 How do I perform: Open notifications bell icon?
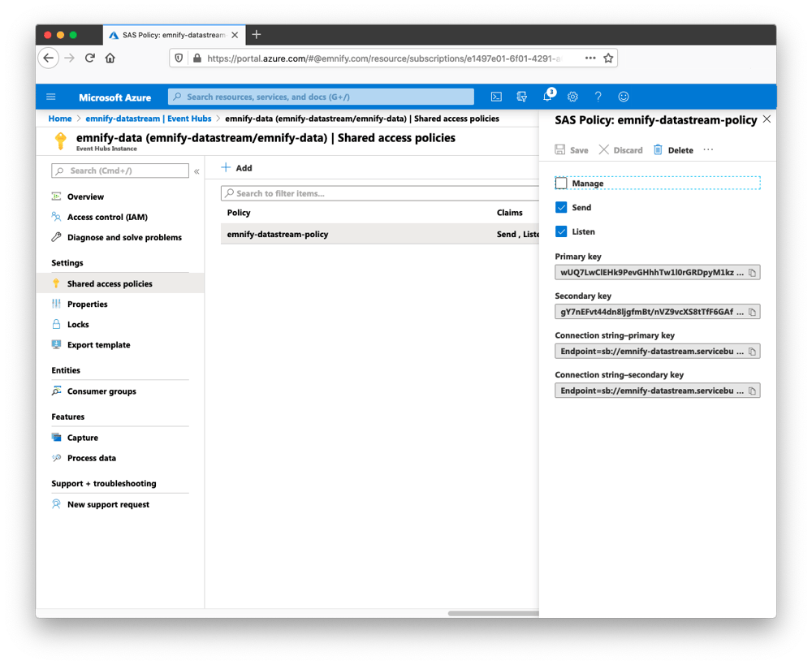pyautogui.click(x=547, y=97)
